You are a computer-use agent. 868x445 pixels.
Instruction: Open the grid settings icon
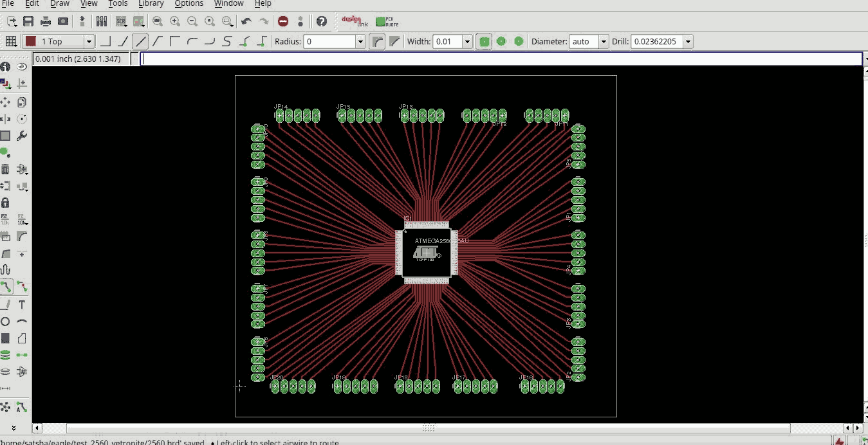(11, 42)
